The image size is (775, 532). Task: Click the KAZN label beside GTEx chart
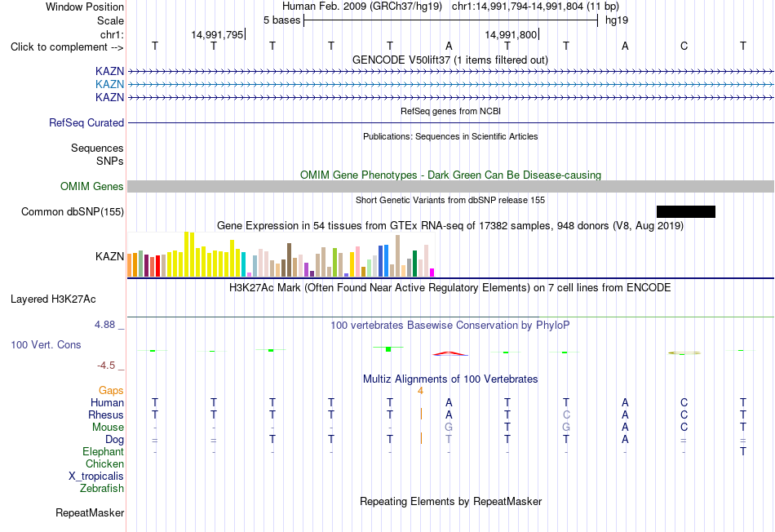(109, 256)
